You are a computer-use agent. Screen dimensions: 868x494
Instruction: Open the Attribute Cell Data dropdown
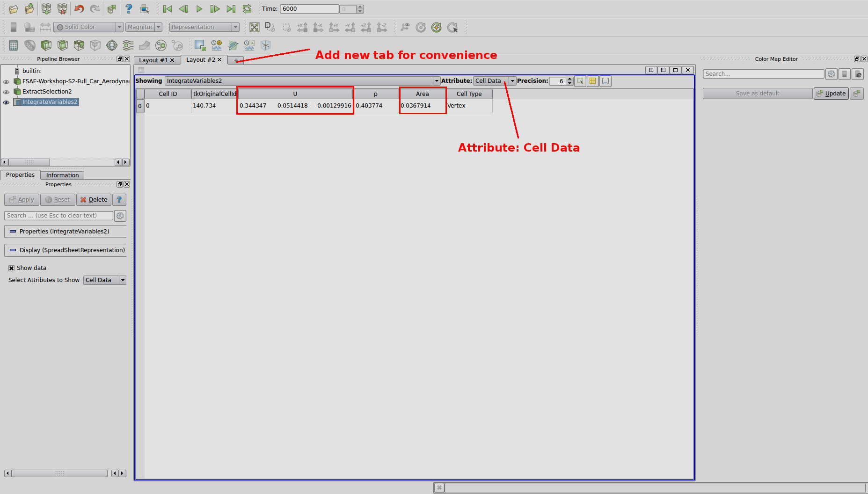[495, 81]
